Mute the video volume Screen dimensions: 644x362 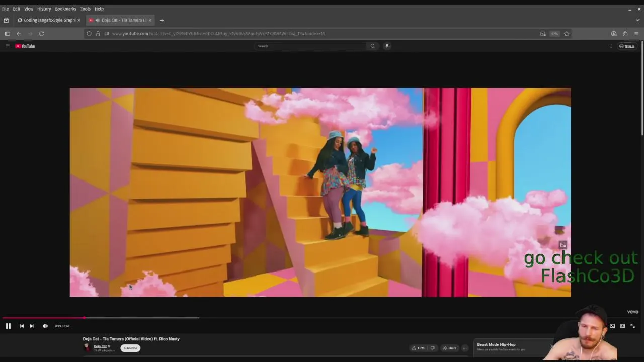coord(45,326)
